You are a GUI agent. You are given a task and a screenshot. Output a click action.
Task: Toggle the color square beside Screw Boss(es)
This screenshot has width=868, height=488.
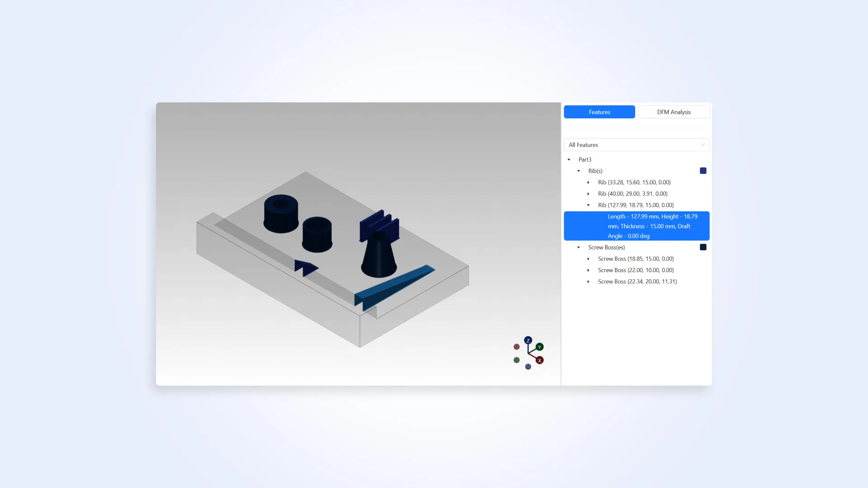tap(703, 247)
